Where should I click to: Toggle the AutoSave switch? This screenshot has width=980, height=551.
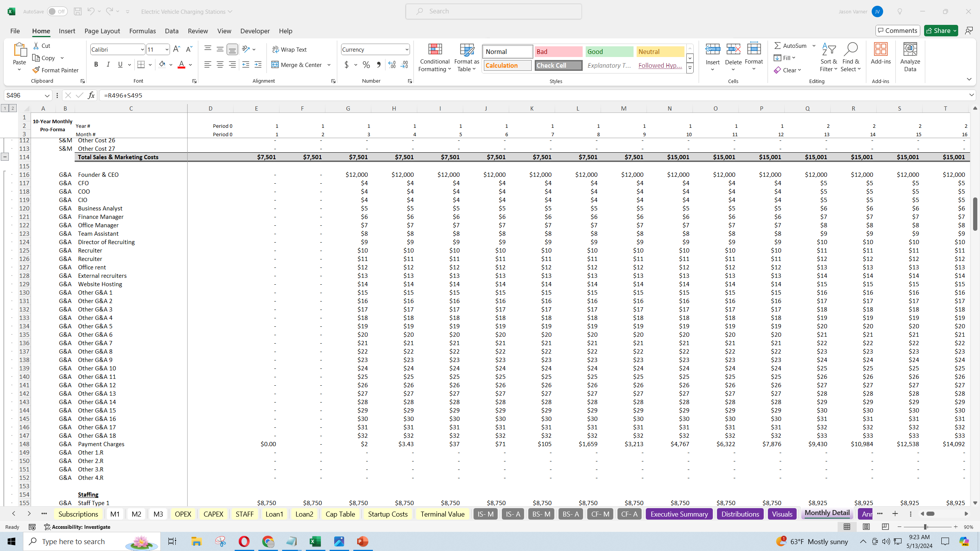[x=57, y=11]
